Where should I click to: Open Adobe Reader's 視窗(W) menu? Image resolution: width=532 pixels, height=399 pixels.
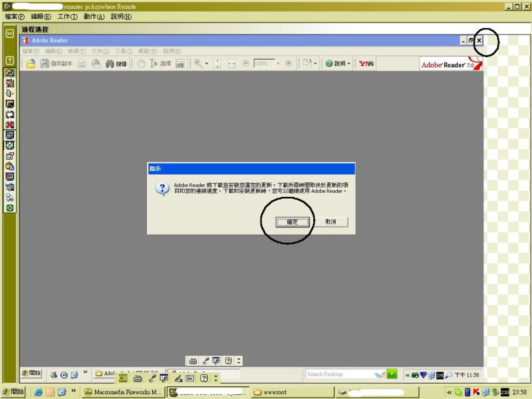pos(148,51)
